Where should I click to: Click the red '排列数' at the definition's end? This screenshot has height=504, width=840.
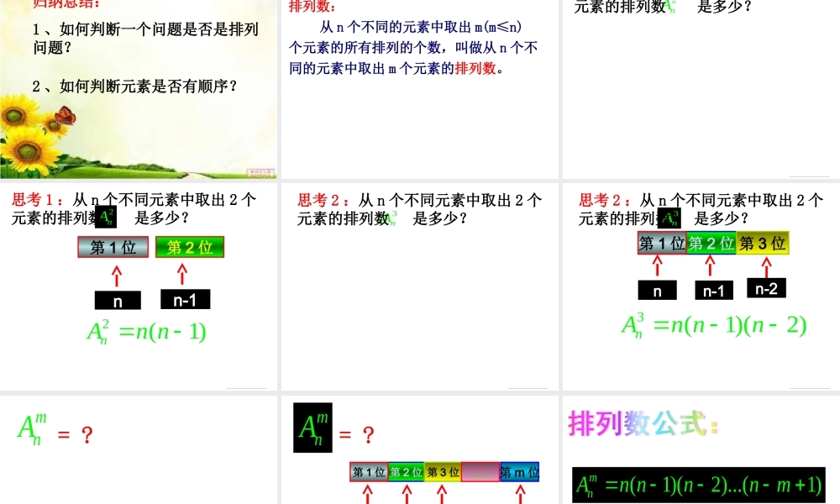click(x=475, y=69)
